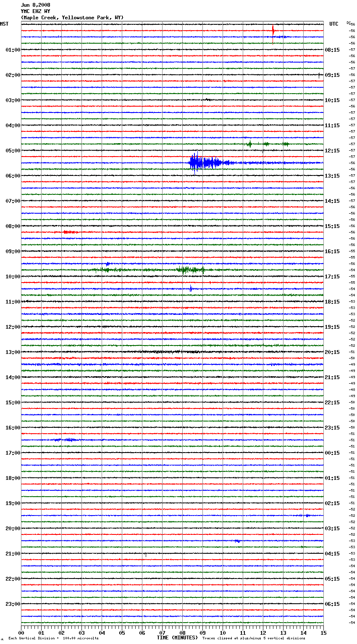
Task: Click the blue burst below the 16:00 trace
Action: click(x=65, y=440)
